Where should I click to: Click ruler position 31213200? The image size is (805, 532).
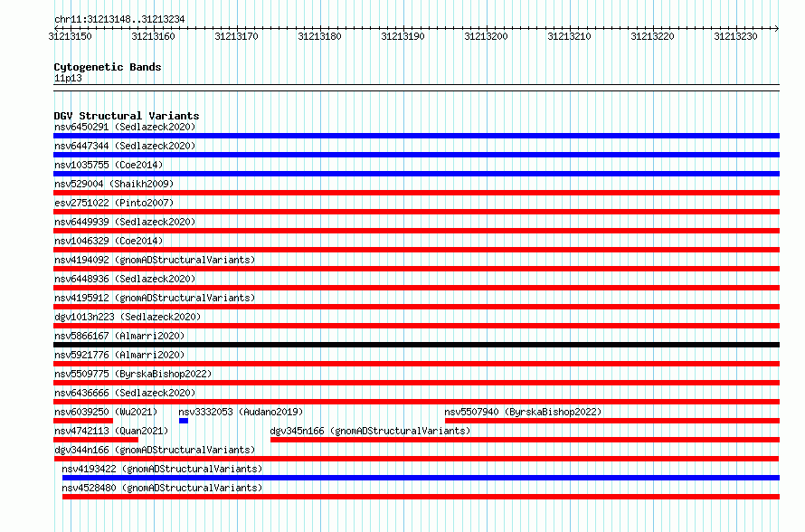(487, 36)
